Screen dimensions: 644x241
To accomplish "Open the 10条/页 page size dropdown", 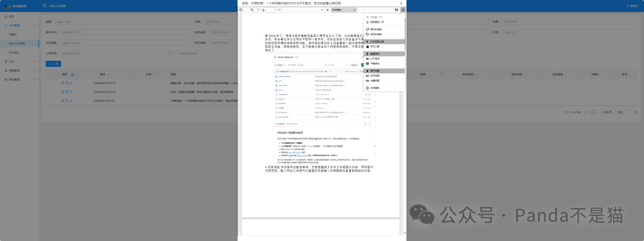I will [x=609, y=112].
